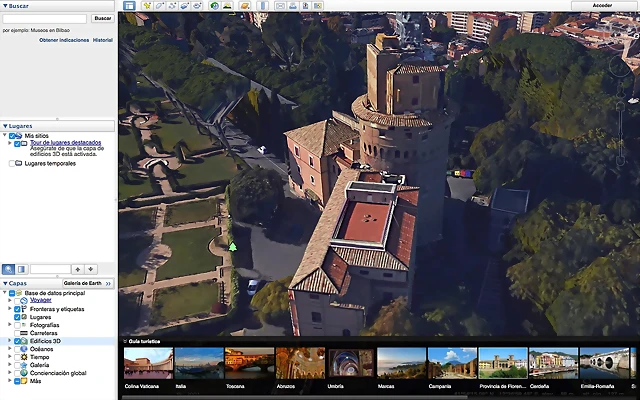Click the Acceder sign-in button
Viewport: 640px width, 400px height.
tap(602, 5)
